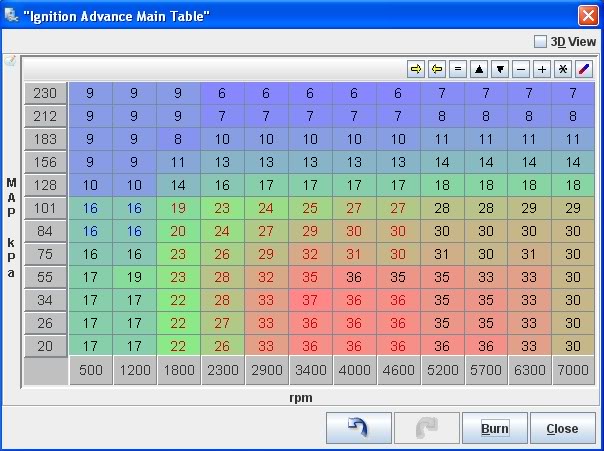Screen dimensions: 604x451
Task: Select the value 19 in the 101 kPa row
Action: (x=178, y=208)
